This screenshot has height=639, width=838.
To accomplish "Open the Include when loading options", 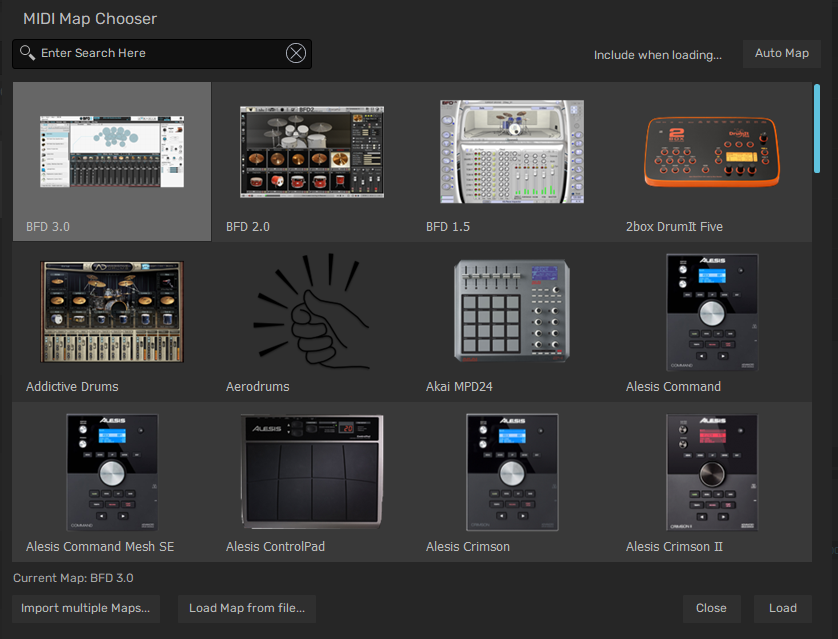I will click(x=657, y=55).
